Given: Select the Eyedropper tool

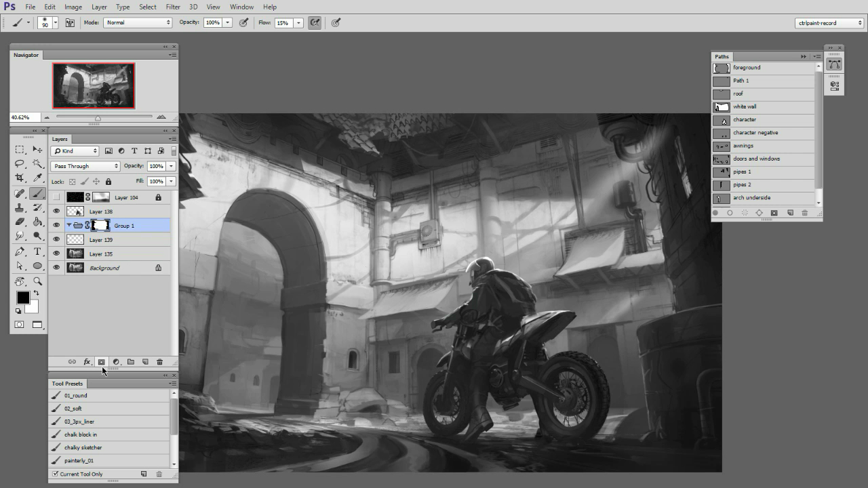Looking at the screenshot, I should tap(38, 178).
